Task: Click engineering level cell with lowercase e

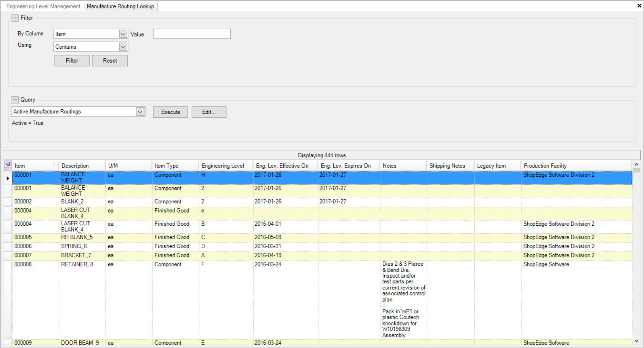Action: coord(226,214)
